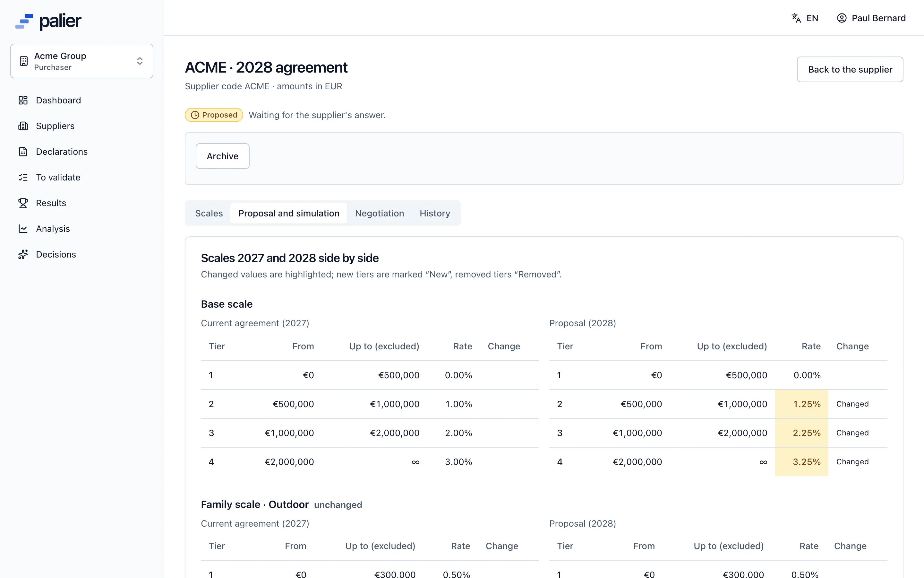924x578 pixels.
Task: Click the Acme Group building icon
Action: click(x=24, y=61)
